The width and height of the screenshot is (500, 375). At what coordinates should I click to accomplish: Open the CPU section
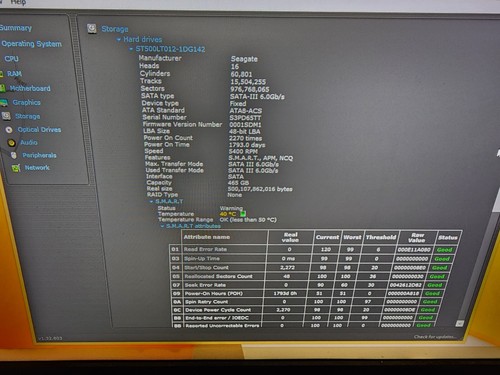(11, 59)
